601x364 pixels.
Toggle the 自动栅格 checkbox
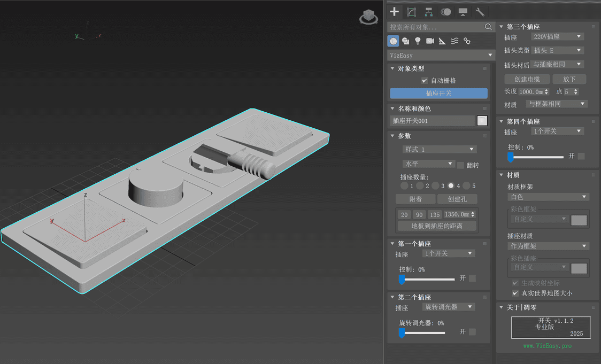click(x=425, y=81)
